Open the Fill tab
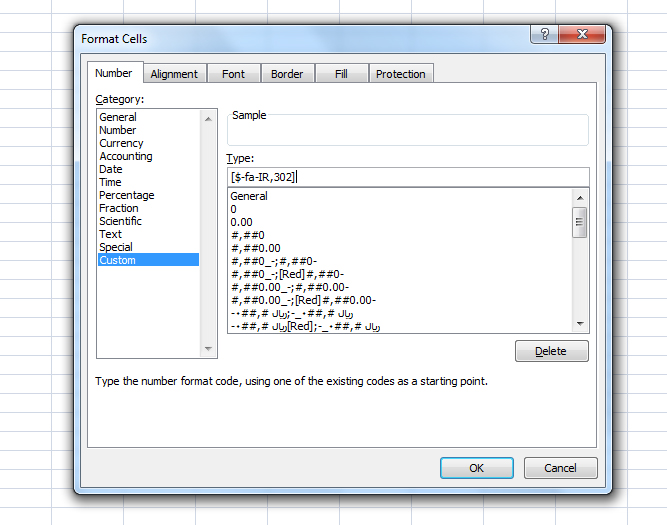The height and width of the screenshot is (525, 667). 341,74
